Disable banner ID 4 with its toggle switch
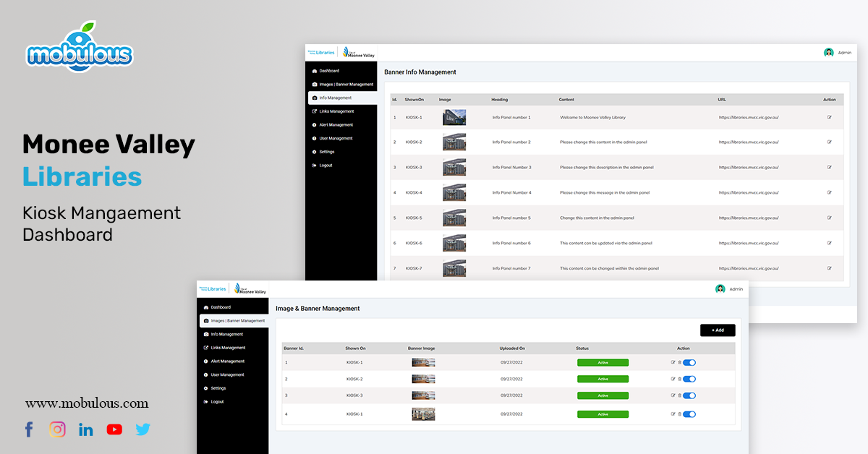 pyautogui.click(x=689, y=414)
